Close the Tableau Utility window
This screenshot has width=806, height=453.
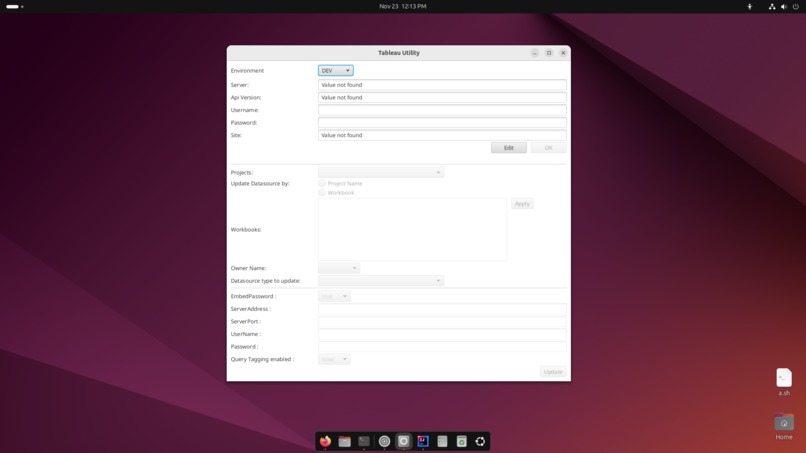[563, 53]
